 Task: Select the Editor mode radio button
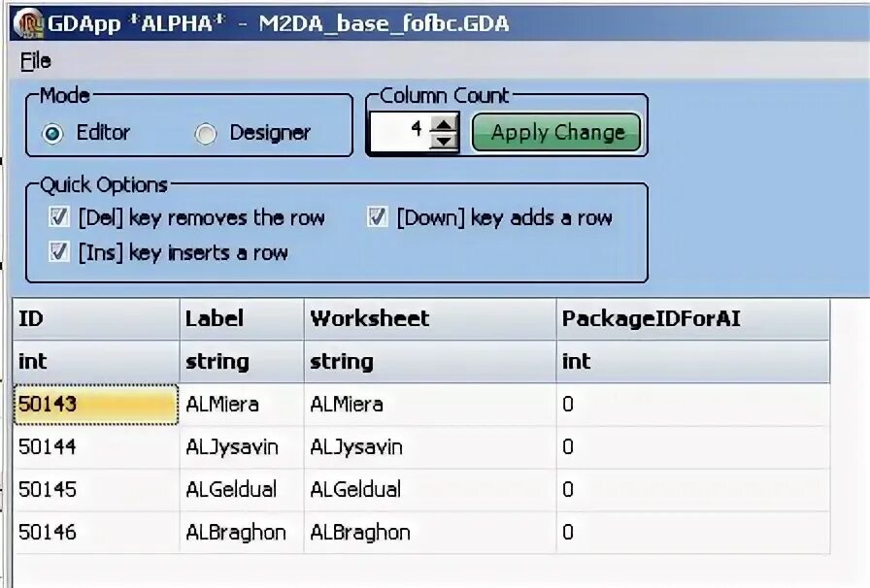(x=53, y=134)
